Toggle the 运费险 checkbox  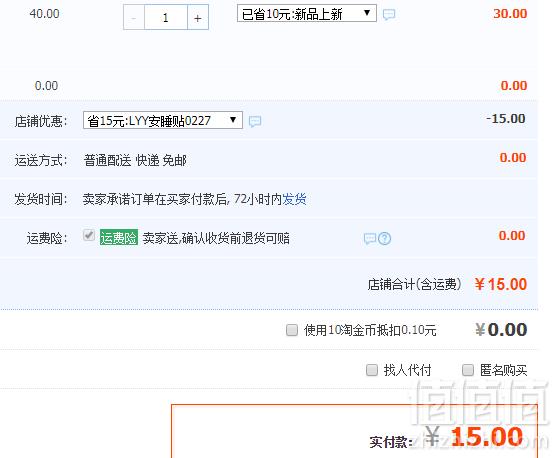point(89,235)
